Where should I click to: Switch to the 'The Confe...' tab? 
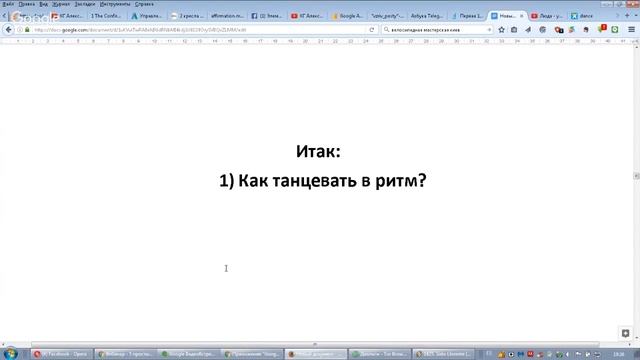click(x=106, y=16)
